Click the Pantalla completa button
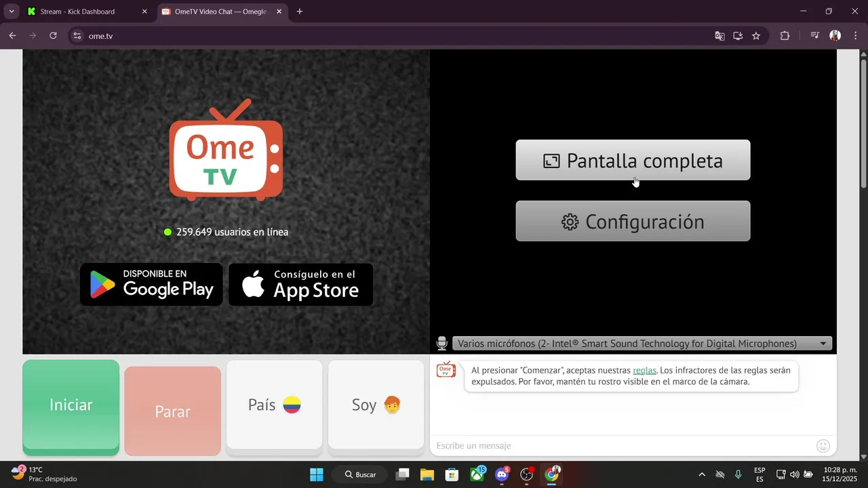This screenshot has width=868, height=488. point(633,160)
